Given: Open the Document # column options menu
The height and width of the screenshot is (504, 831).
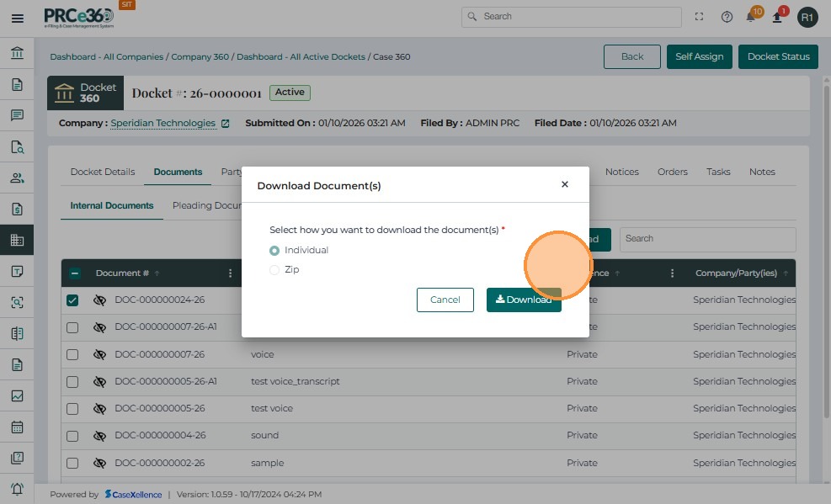Looking at the screenshot, I should [230, 273].
